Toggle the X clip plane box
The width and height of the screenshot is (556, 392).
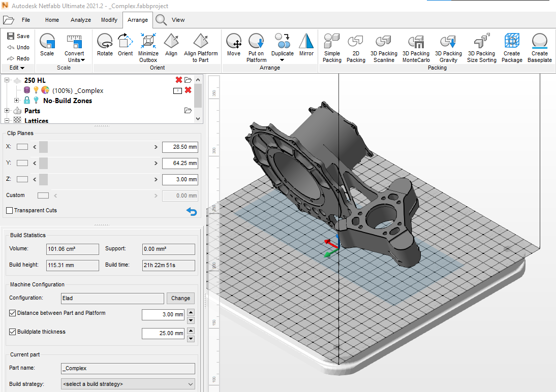tap(22, 147)
